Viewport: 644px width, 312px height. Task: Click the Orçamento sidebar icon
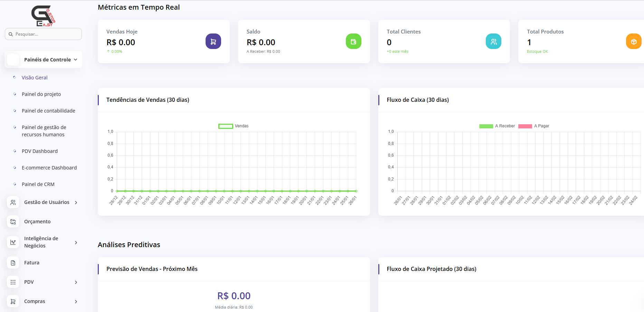click(13, 222)
